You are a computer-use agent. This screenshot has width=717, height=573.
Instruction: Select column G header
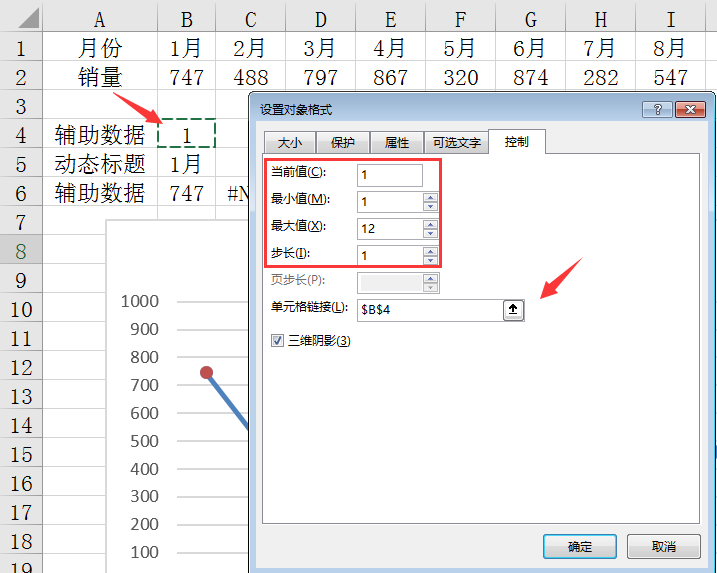(x=530, y=18)
